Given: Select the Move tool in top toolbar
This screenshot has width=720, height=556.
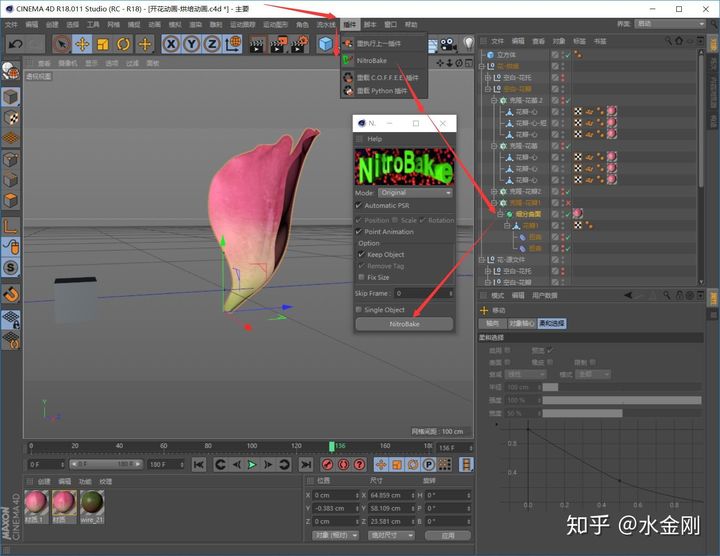Looking at the screenshot, I should (x=82, y=44).
